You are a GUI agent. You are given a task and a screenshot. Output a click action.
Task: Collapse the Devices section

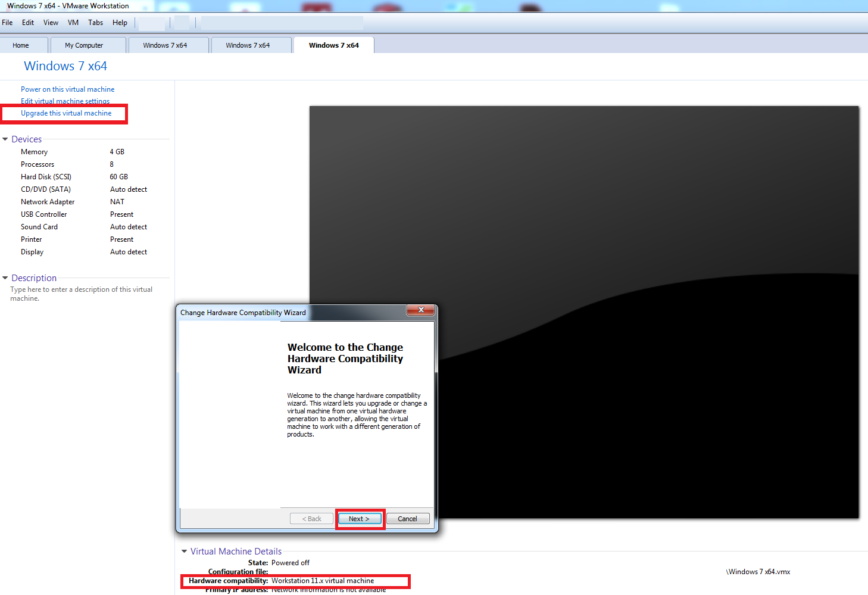(x=5, y=139)
